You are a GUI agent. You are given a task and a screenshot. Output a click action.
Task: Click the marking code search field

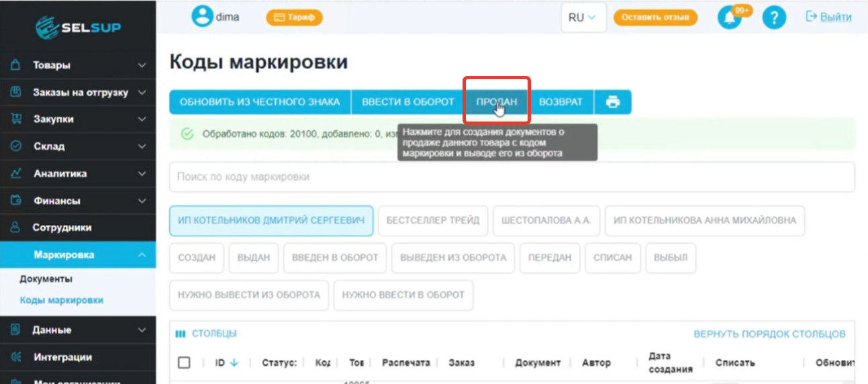click(512, 177)
